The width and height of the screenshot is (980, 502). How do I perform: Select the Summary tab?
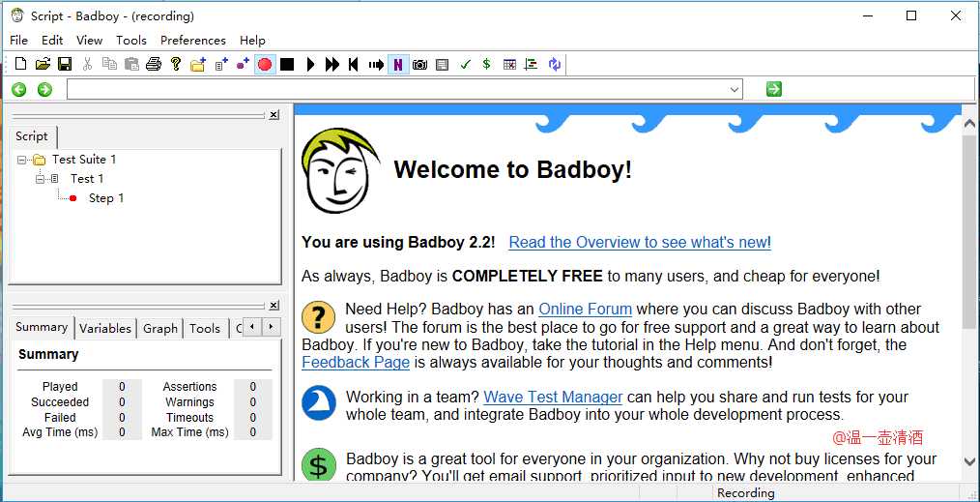coord(42,327)
